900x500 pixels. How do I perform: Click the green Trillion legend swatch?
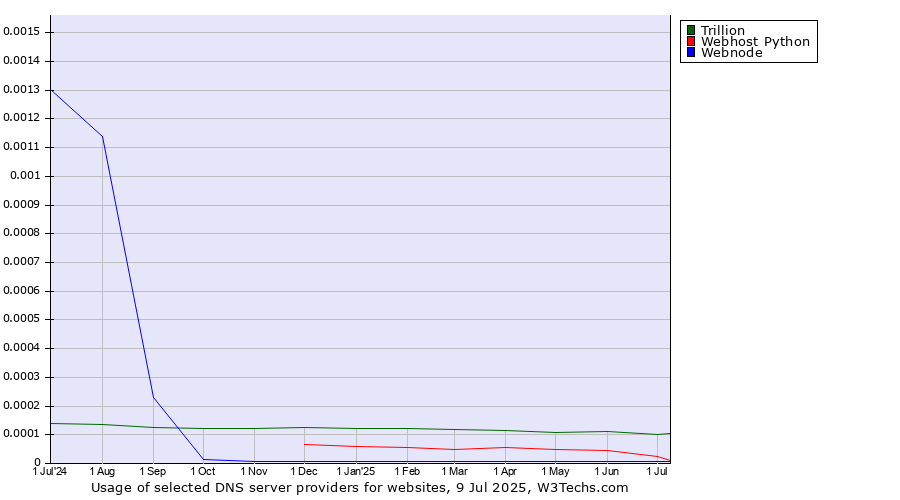coord(691,30)
